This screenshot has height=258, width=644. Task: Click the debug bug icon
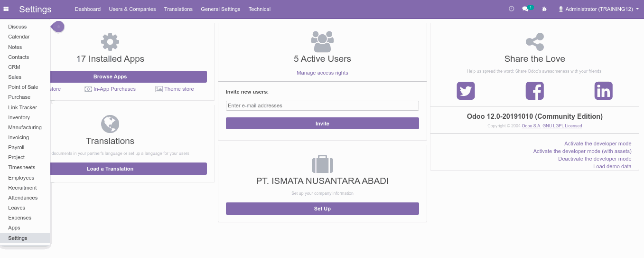pyautogui.click(x=544, y=9)
